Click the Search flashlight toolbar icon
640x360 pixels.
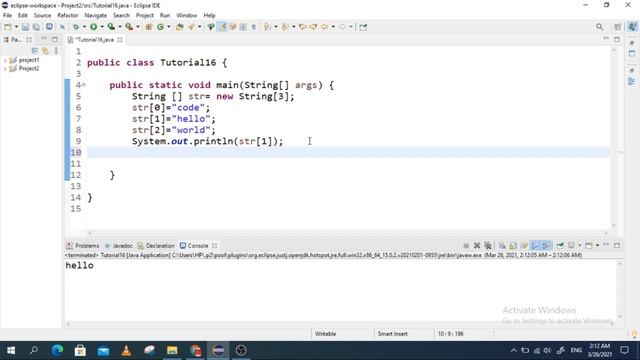coord(191,27)
